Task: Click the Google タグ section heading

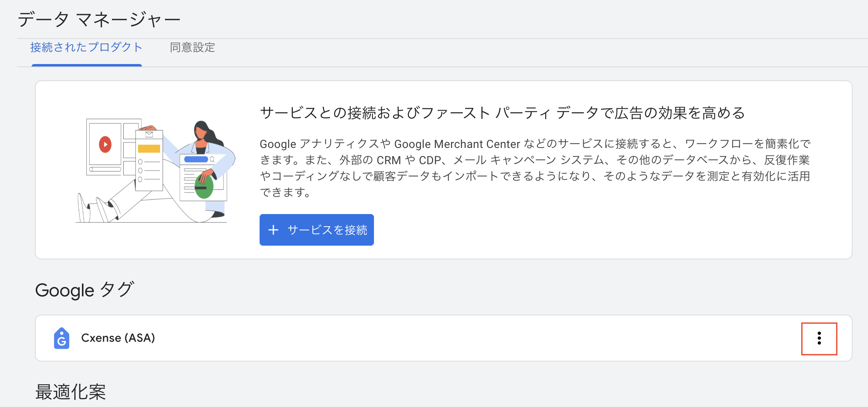Action: [84, 290]
